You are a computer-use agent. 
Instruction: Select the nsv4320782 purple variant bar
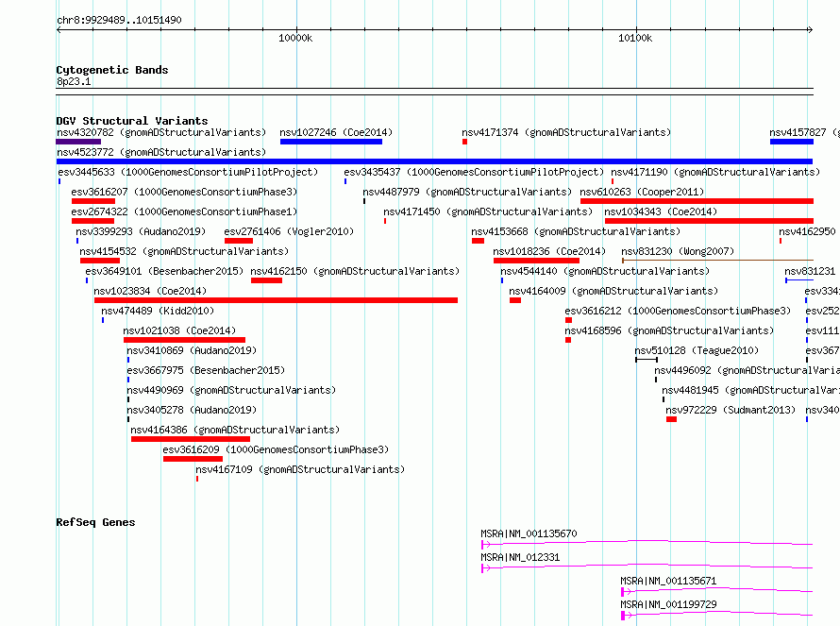[78, 142]
